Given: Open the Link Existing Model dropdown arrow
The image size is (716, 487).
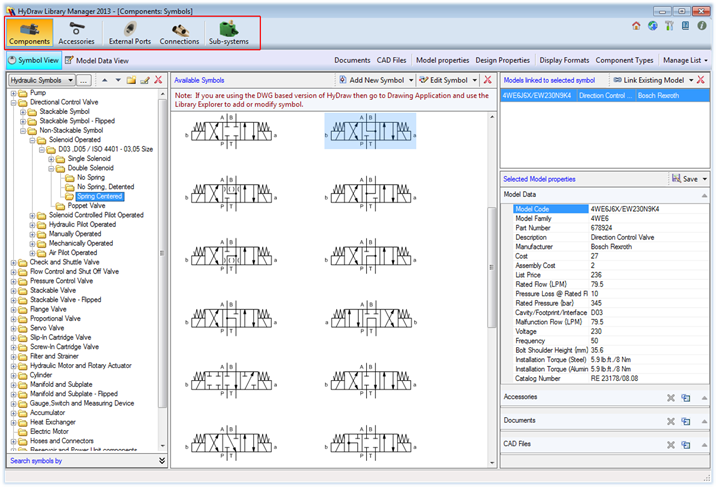Looking at the screenshot, I should pos(691,80).
